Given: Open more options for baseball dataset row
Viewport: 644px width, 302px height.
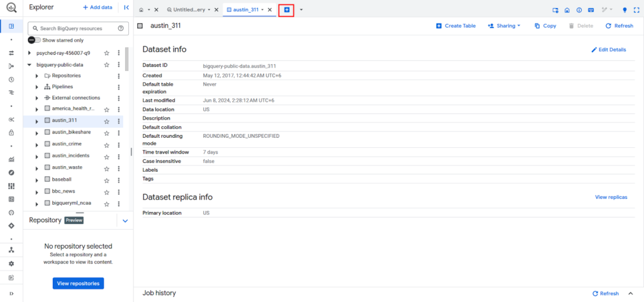Looking at the screenshot, I should tap(119, 181).
